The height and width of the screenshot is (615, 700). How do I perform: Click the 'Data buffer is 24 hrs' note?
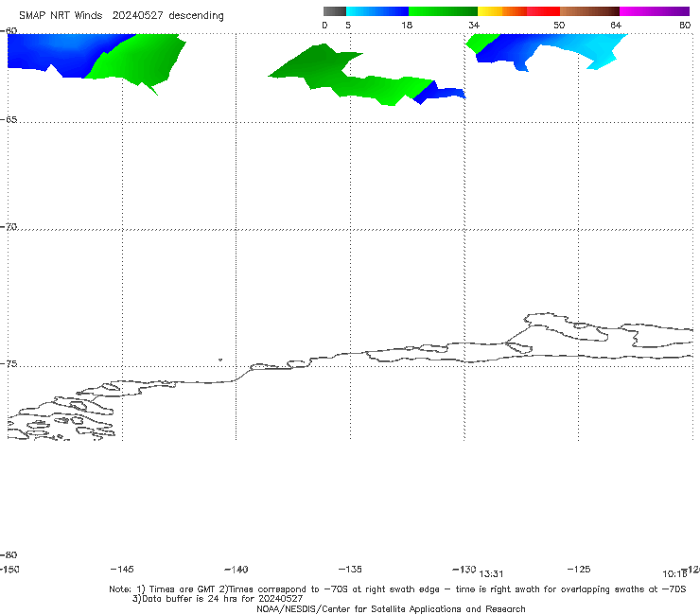(218, 599)
